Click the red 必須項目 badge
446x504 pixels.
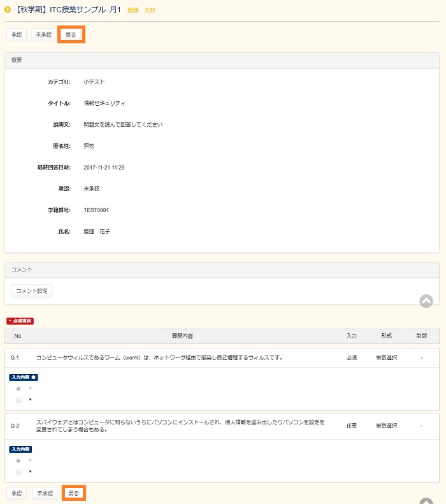20,320
